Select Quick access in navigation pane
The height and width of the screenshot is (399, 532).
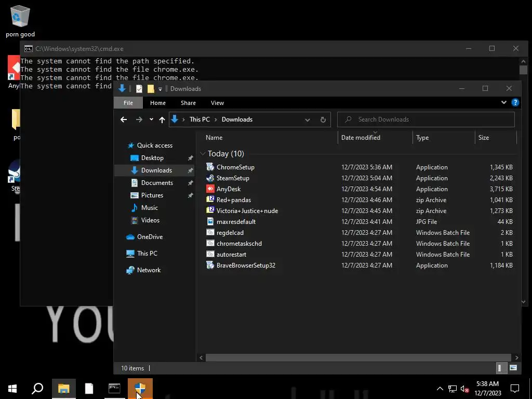154,145
